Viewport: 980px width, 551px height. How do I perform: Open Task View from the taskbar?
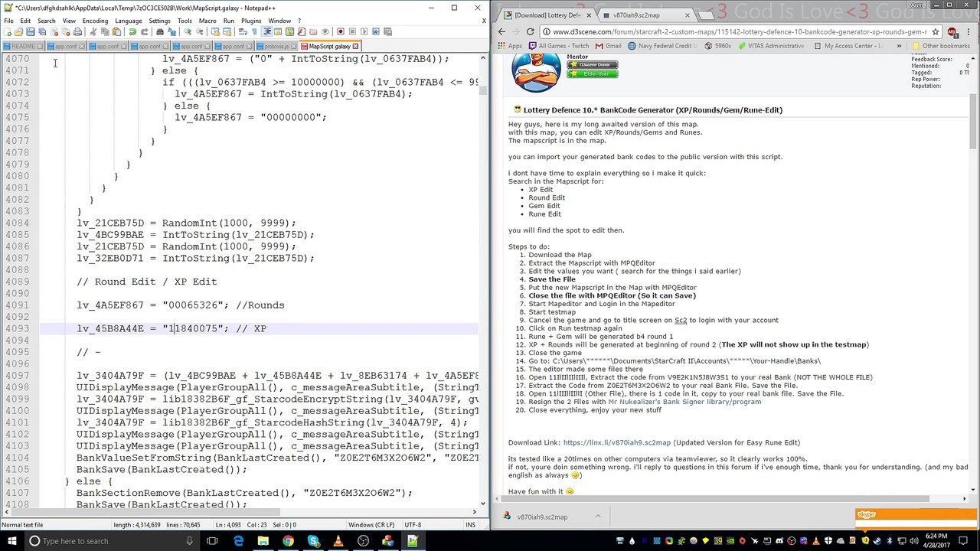(x=214, y=541)
